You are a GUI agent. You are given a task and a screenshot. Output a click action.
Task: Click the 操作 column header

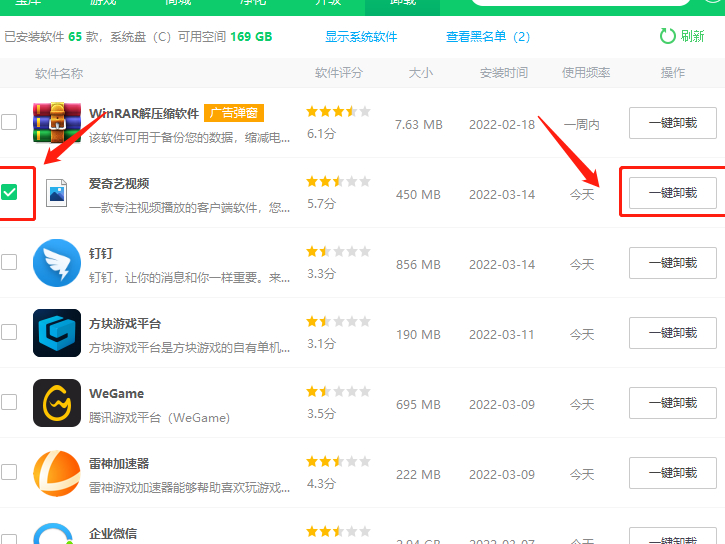pos(673,73)
